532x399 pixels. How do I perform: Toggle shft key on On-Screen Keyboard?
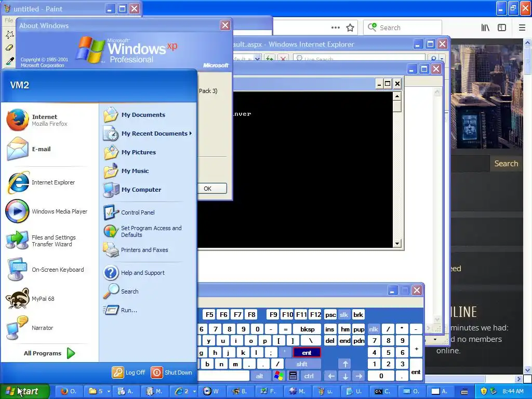point(302,364)
